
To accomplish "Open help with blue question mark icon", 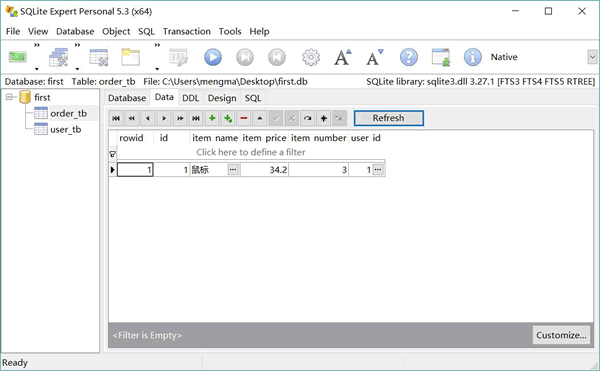I will [x=409, y=57].
